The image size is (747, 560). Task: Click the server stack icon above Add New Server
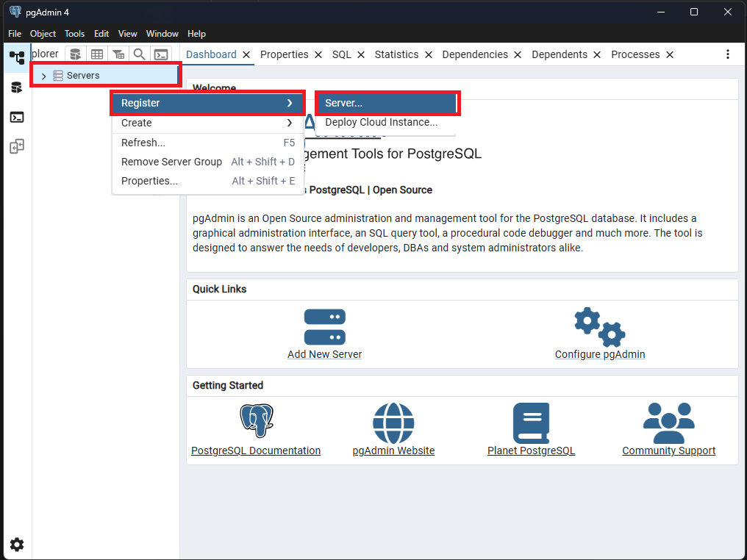click(325, 327)
